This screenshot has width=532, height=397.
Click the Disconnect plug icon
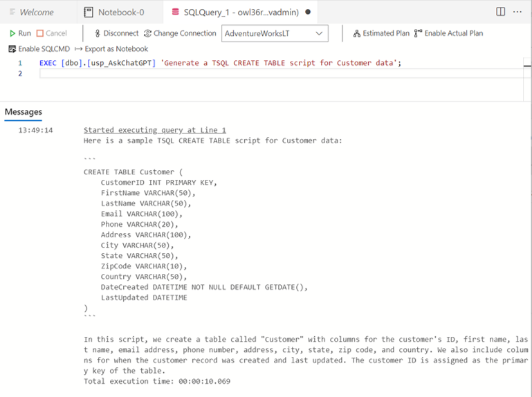click(x=98, y=33)
